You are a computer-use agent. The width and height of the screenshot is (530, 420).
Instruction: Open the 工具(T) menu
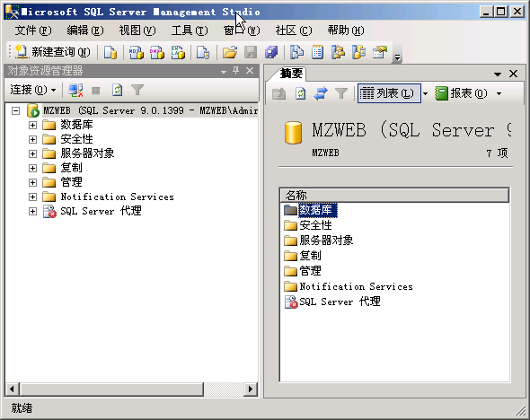point(190,31)
